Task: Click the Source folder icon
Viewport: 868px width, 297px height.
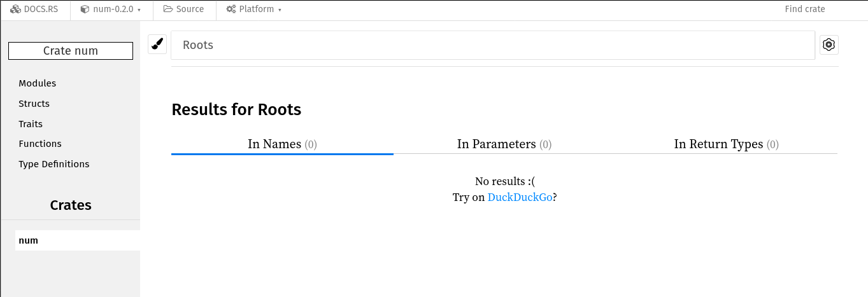Action: tap(167, 9)
